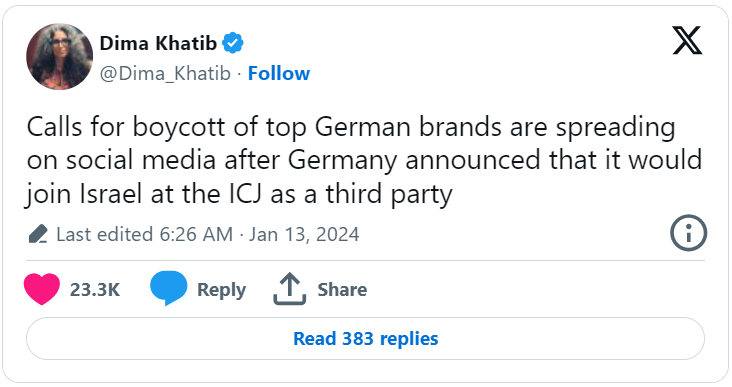The image size is (732, 387).
Task: Click the blue verified badge beside Dima Khatib
Action: pyautogui.click(x=232, y=43)
